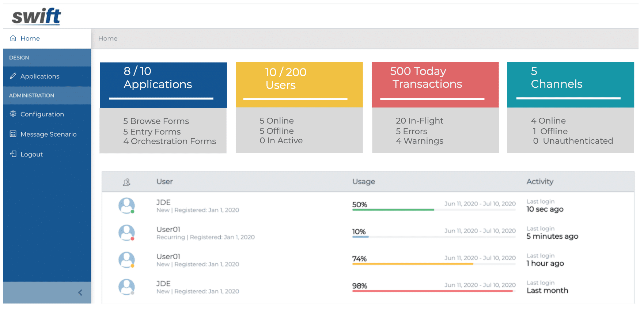Sort by the Activity column header
Viewport: 644px width, 332px height.
tap(539, 182)
